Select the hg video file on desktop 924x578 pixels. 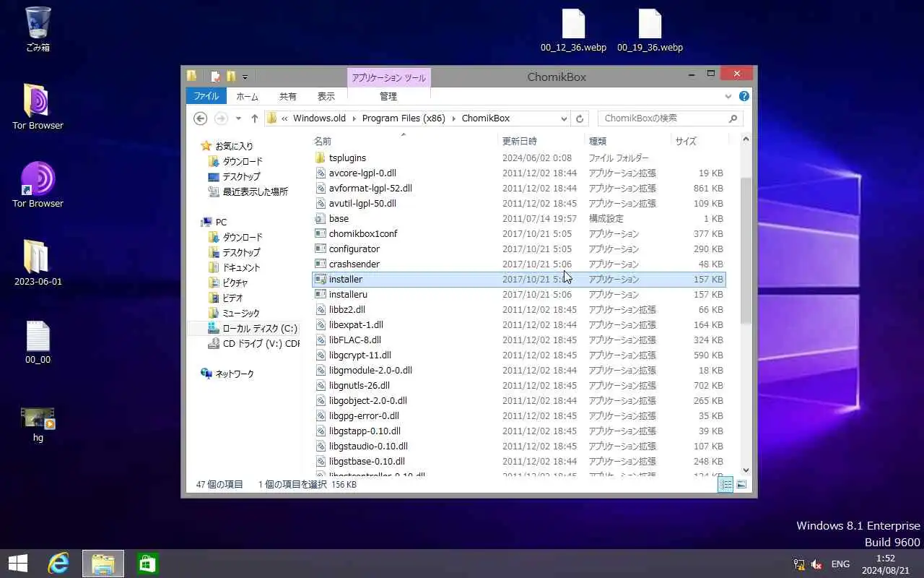coord(38,424)
